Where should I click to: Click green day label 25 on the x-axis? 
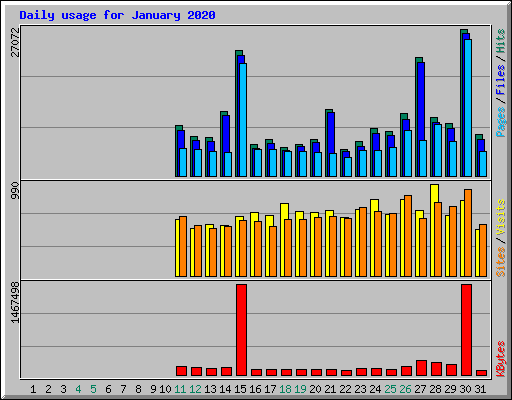click(x=390, y=389)
